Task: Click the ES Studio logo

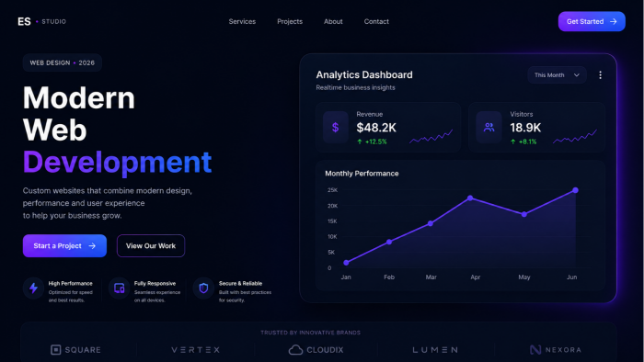Action: [41, 21]
